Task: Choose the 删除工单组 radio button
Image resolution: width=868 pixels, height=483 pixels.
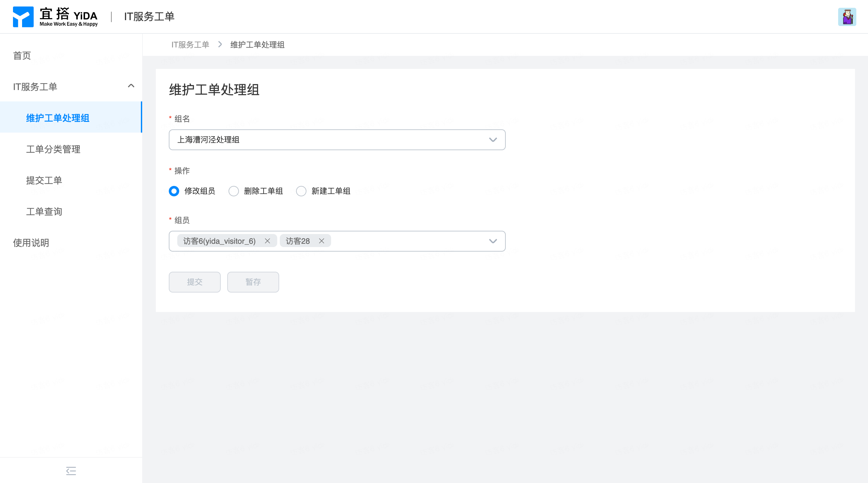Action: click(x=233, y=191)
